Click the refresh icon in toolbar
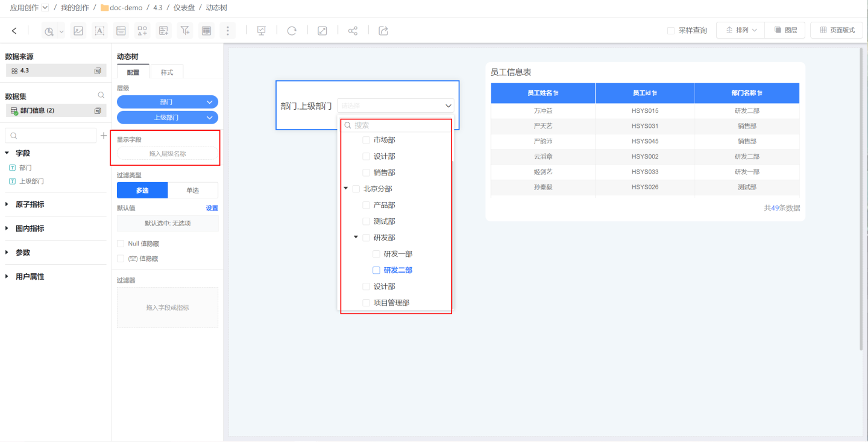The width and height of the screenshot is (868, 442). click(292, 31)
